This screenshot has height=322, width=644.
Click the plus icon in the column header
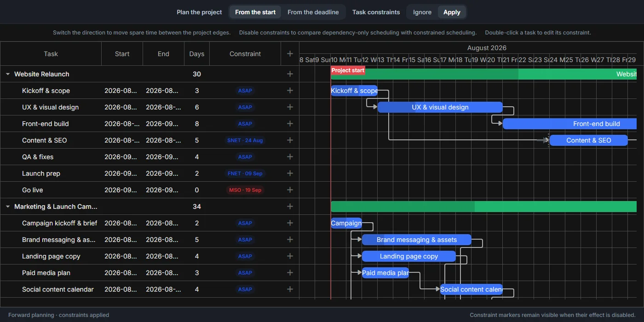290,54
